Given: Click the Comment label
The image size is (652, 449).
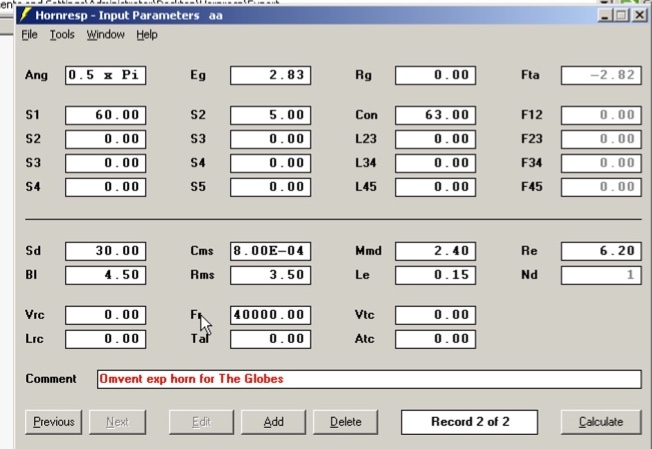Looking at the screenshot, I should (51, 379).
